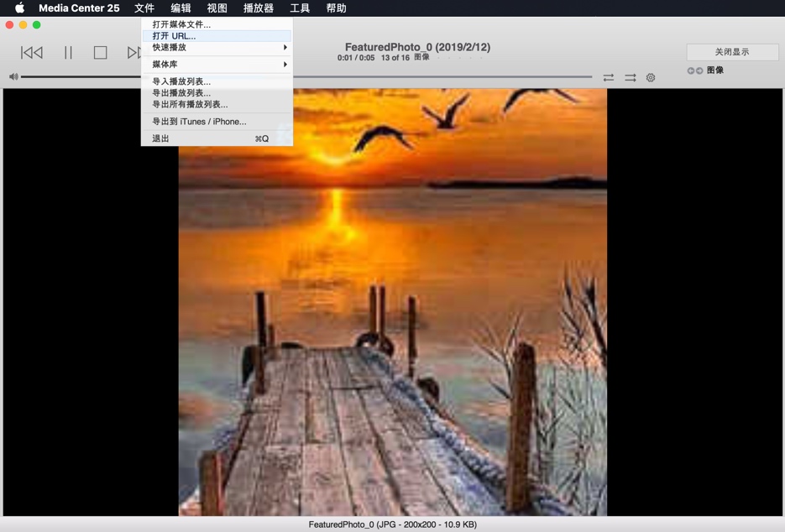Image resolution: width=785 pixels, height=532 pixels.
Task: Click the displayed sunset pier photo
Action: 392,302
